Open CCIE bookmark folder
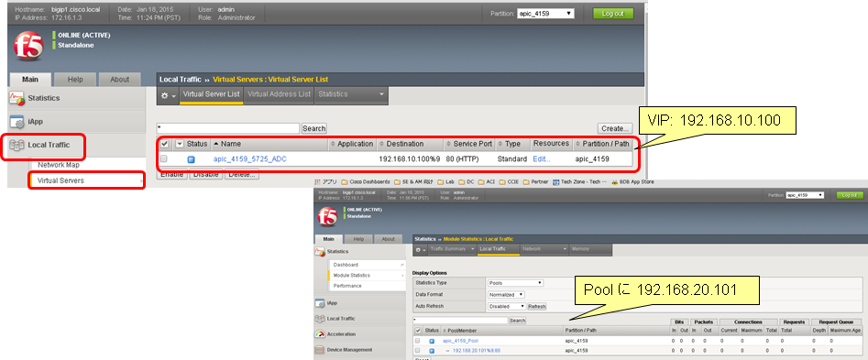Screen dimensions: 868x360 click(510, 181)
